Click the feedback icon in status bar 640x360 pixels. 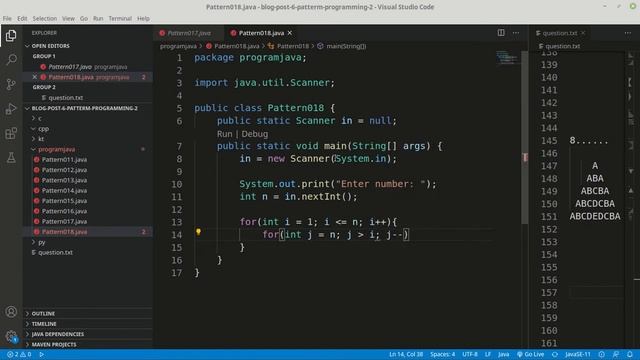tap(616, 354)
